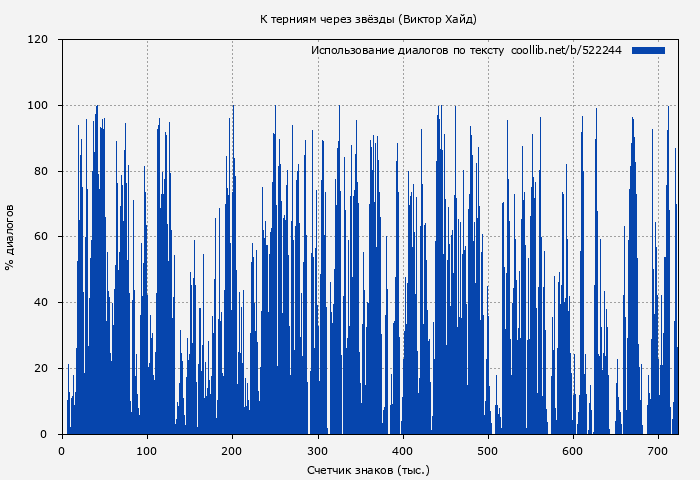Screen dimensions: 700x480
Task: Click the y-axis tick label 60
Action: (x=41, y=237)
